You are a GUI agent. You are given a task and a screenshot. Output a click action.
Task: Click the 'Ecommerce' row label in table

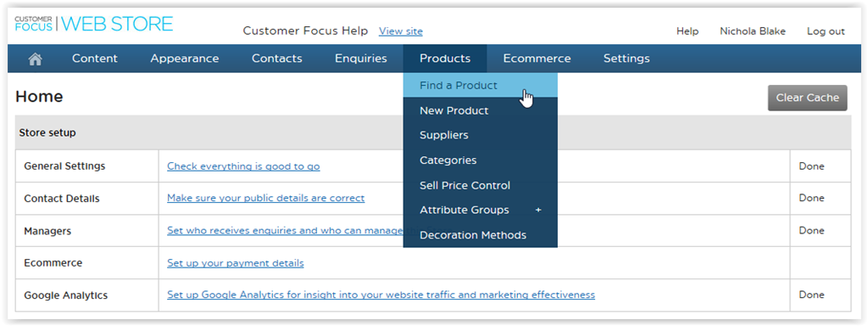[x=53, y=263]
